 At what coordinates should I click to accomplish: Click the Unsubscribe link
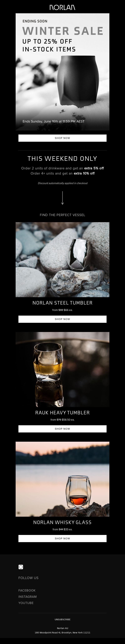click(62, 619)
